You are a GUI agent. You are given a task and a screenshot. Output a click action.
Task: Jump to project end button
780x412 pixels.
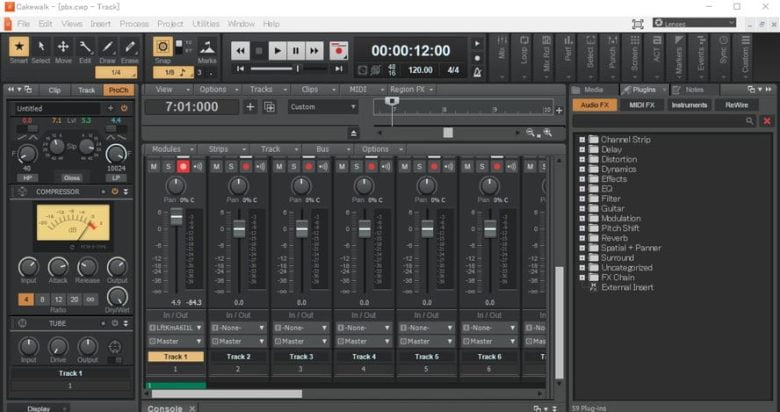339,69
